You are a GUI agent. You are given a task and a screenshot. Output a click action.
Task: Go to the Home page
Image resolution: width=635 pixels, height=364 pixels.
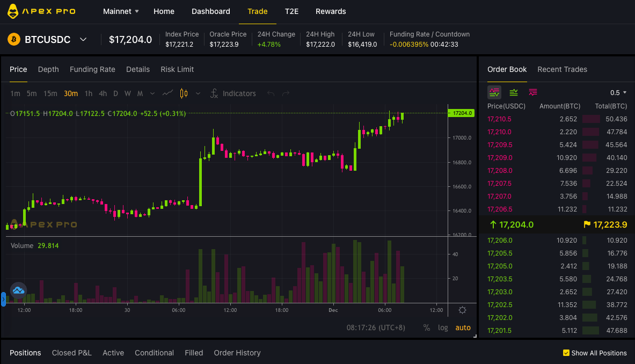click(x=164, y=11)
